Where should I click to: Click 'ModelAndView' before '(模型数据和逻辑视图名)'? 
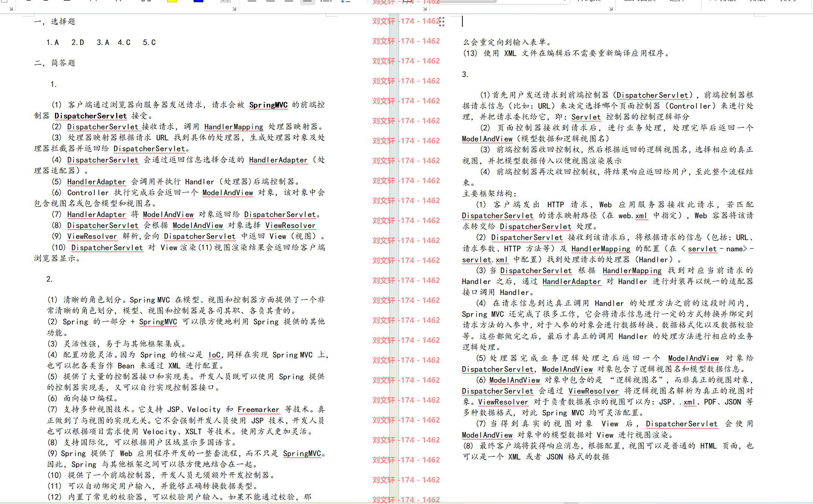click(x=487, y=139)
